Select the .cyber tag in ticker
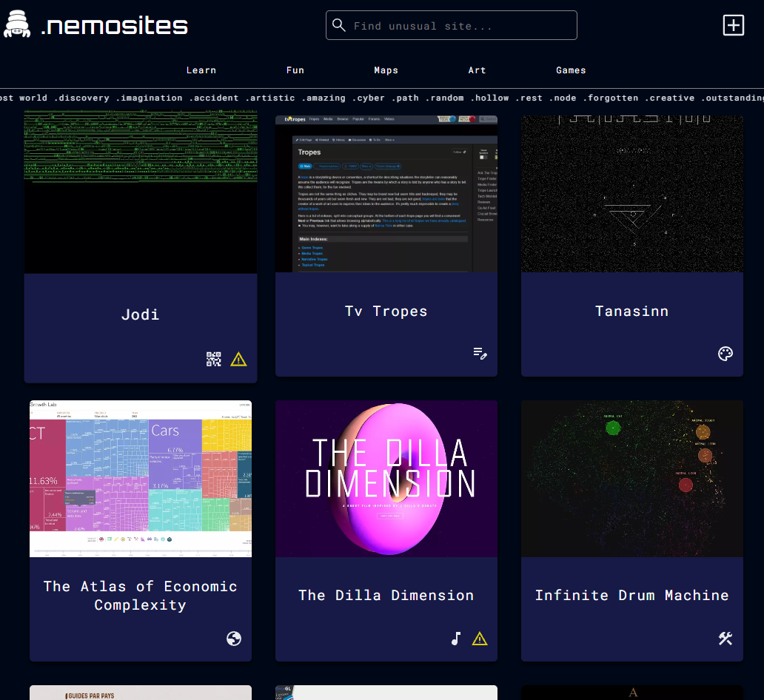Viewport: 764px width, 700px height. [369, 98]
